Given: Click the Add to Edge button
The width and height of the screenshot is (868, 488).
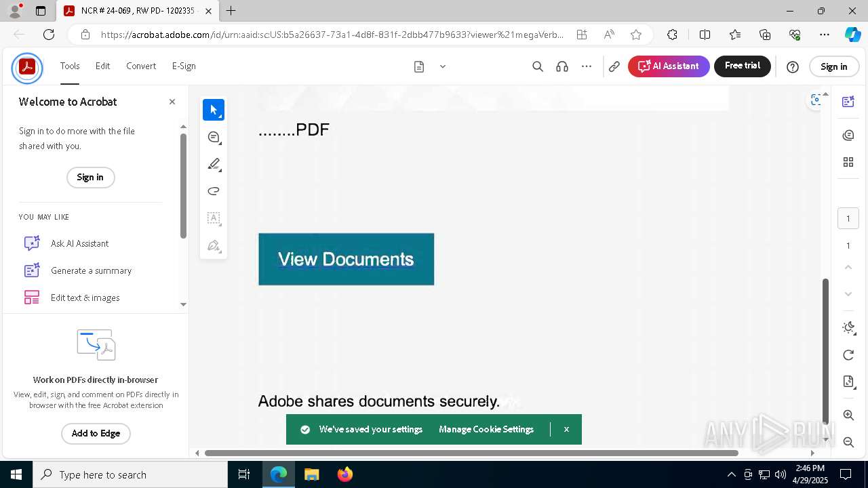Looking at the screenshot, I should [96, 434].
